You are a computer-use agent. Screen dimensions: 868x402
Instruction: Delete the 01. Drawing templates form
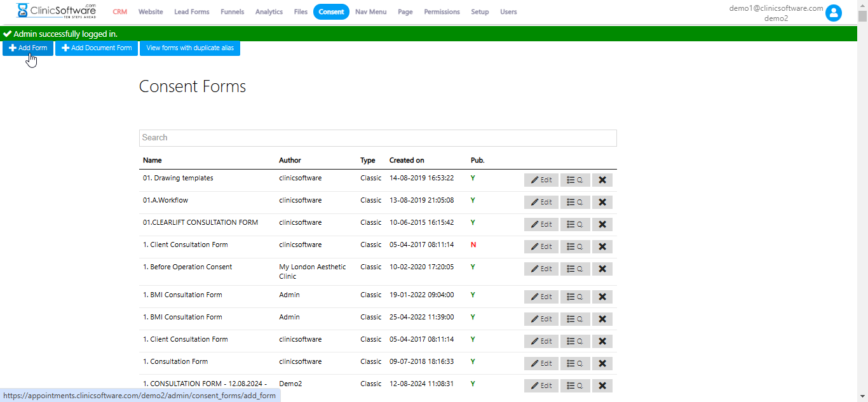[602, 180]
